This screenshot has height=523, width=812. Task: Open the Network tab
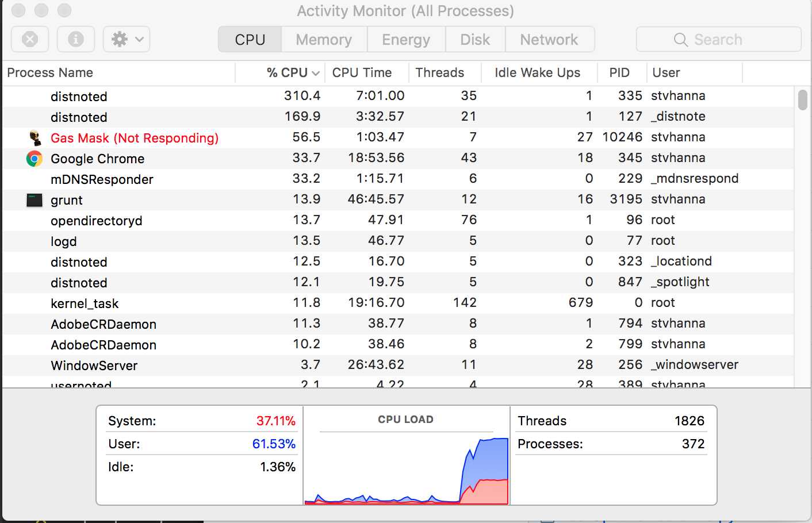click(549, 39)
